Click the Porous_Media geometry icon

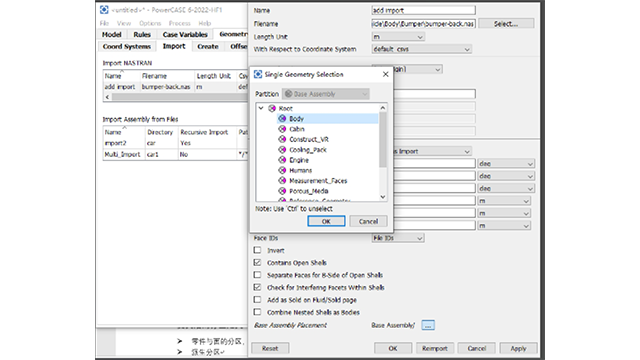(x=282, y=191)
